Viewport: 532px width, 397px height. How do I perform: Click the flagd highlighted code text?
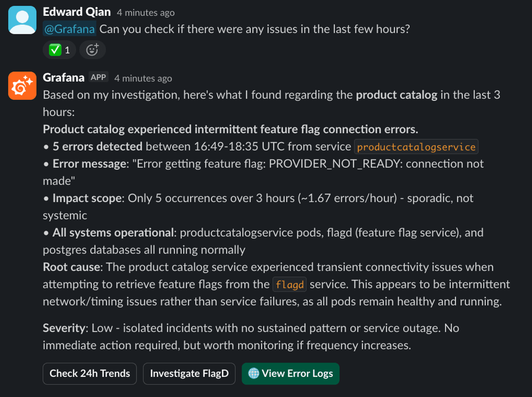[x=289, y=284]
